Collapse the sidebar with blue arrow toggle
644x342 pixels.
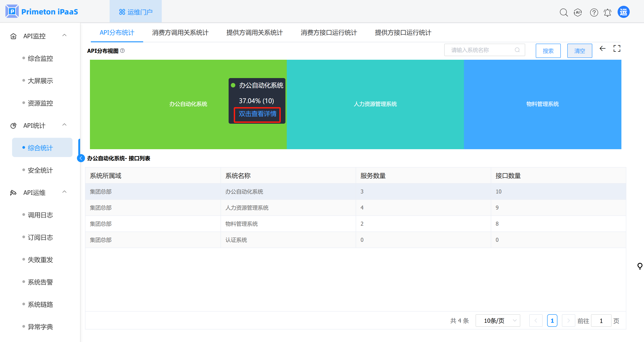click(x=81, y=158)
